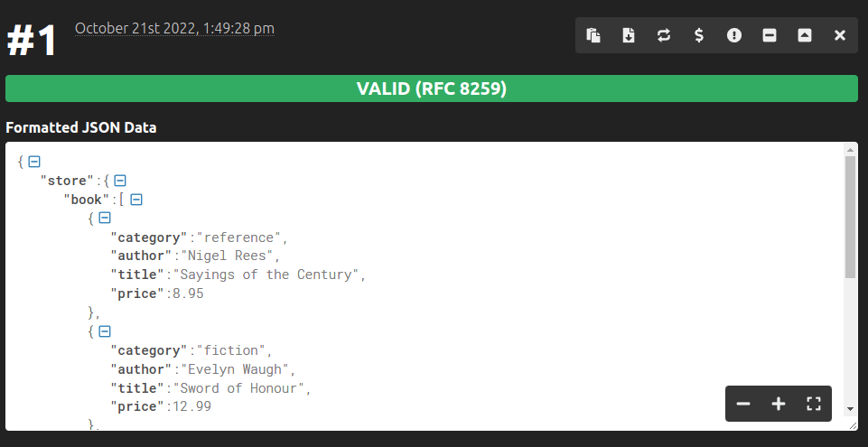This screenshot has width=868, height=447.
Task: Click the VALID (RFC 8259) status bar
Action: [x=431, y=88]
